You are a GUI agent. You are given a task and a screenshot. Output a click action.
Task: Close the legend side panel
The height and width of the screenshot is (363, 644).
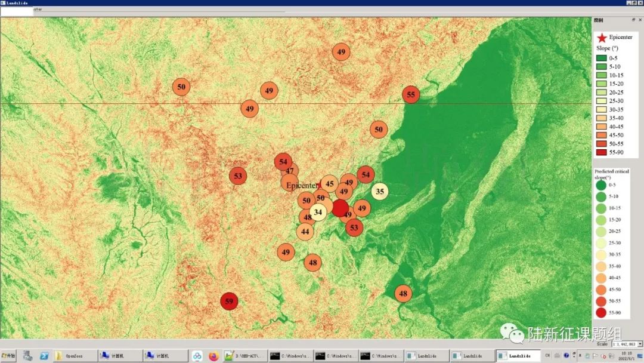coord(640,20)
